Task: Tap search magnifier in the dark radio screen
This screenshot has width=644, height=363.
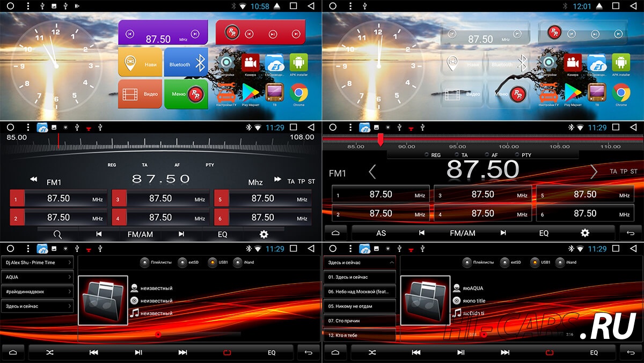Action: (57, 234)
